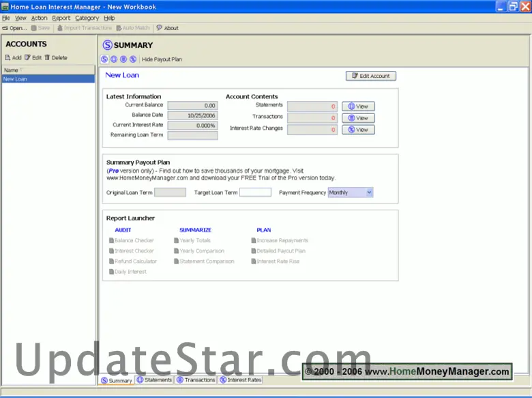The height and width of the screenshot is (398, 532).
Task: Open the Category menu
Action: coord(87,18)
